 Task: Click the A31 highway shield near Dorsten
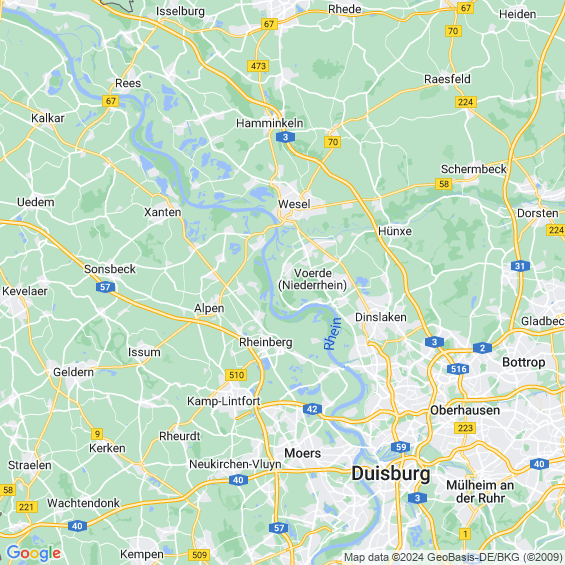tap(520, 266)
